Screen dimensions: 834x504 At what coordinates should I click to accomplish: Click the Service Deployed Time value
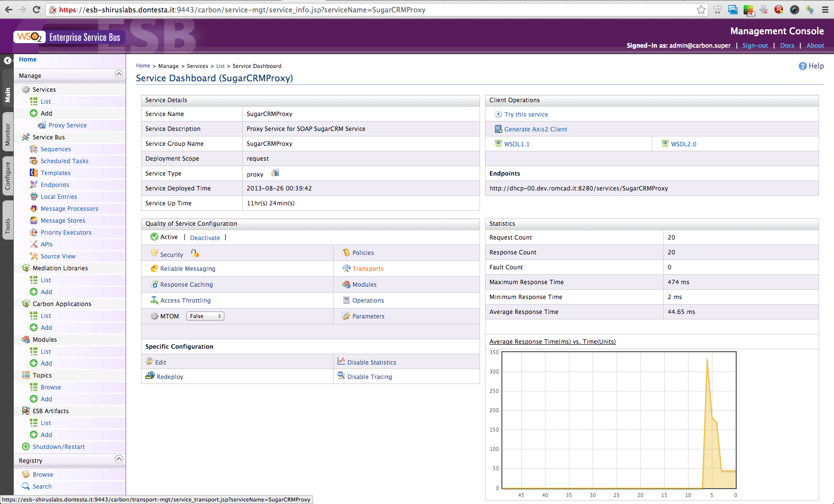[279, 189]
